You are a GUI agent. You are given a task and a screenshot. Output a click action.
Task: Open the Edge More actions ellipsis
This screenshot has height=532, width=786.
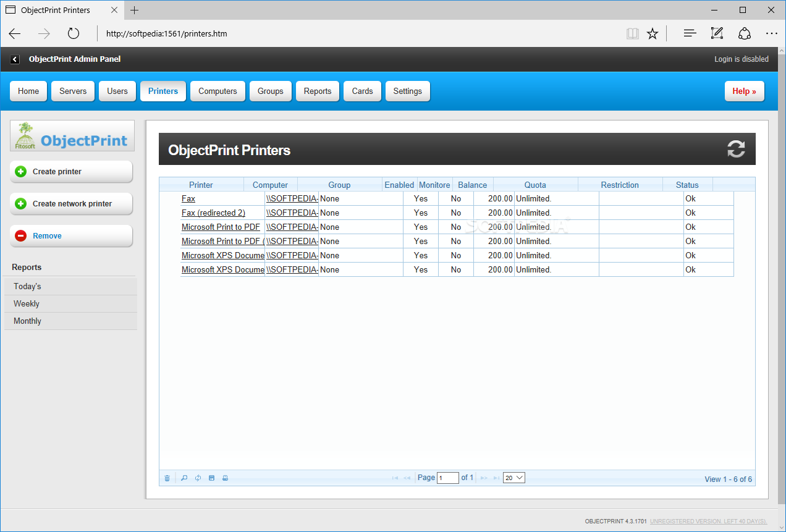pos(771,33)
